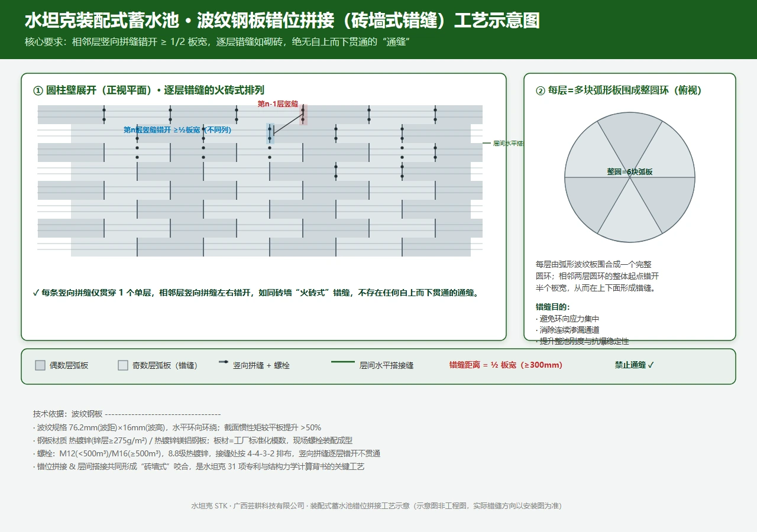The image size is (757, 532).
Task: Click the green 层间水平搭接缝 legend line
Action: pyautogui.click(x=342, y=362)
